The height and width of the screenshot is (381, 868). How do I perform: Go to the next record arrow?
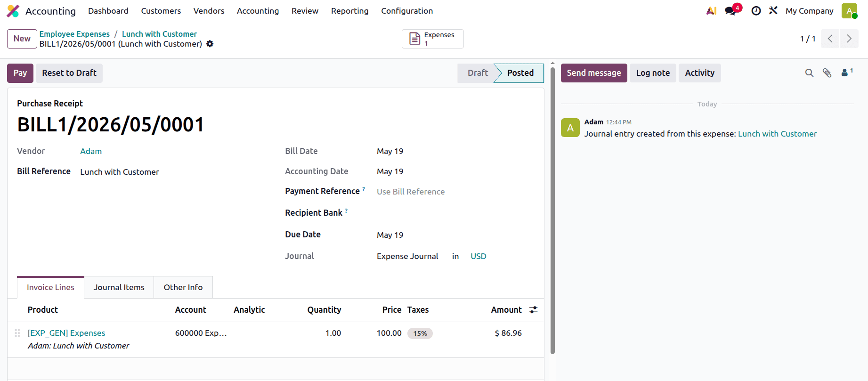coord(849,39)
